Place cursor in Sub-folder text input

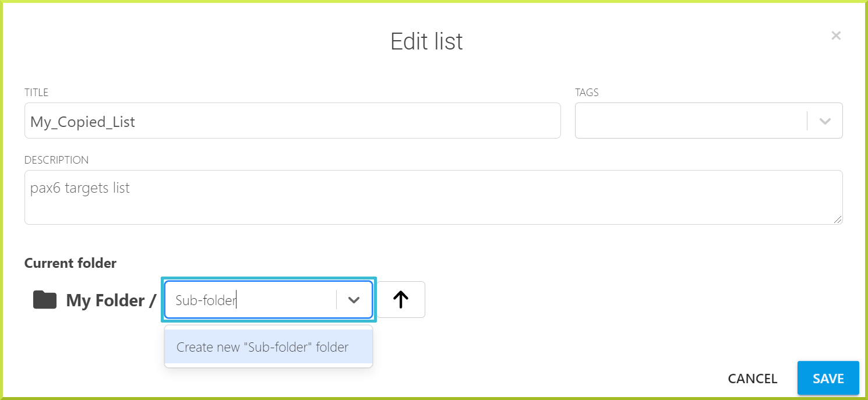[252, 300]
